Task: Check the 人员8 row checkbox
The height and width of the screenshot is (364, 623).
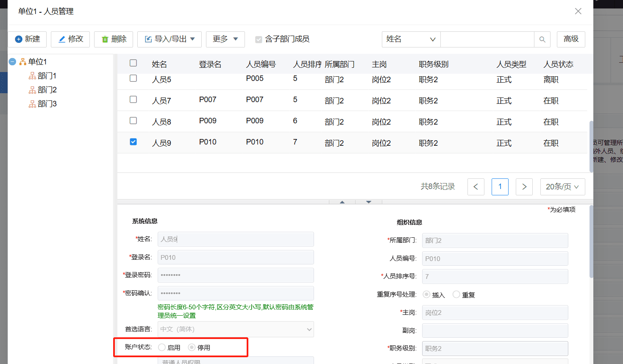Action: tap(133, 120)
